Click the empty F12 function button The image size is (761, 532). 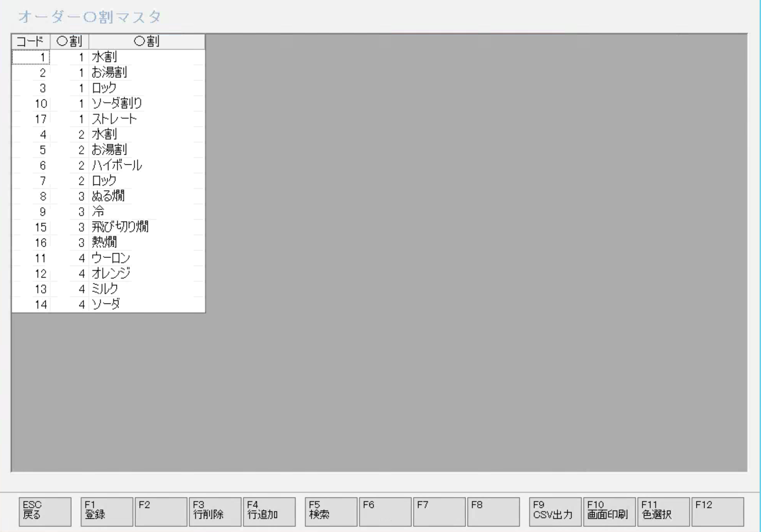[x=717, y=511]
